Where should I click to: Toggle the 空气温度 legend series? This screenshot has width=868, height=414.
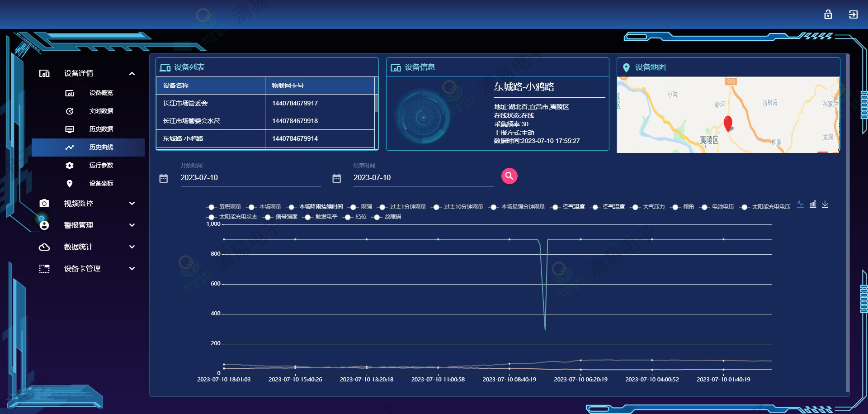click(x=569, y=207)
